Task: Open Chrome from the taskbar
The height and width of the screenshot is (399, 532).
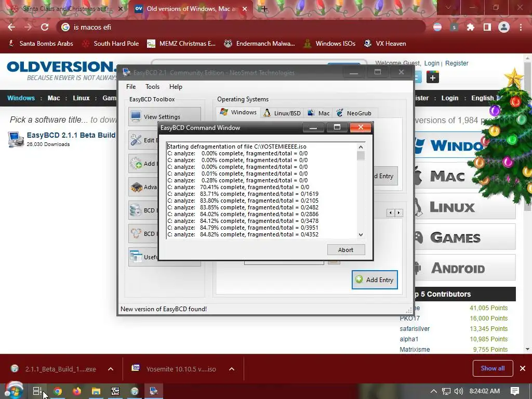Action: pyautogui.click(x=58, y=391)
